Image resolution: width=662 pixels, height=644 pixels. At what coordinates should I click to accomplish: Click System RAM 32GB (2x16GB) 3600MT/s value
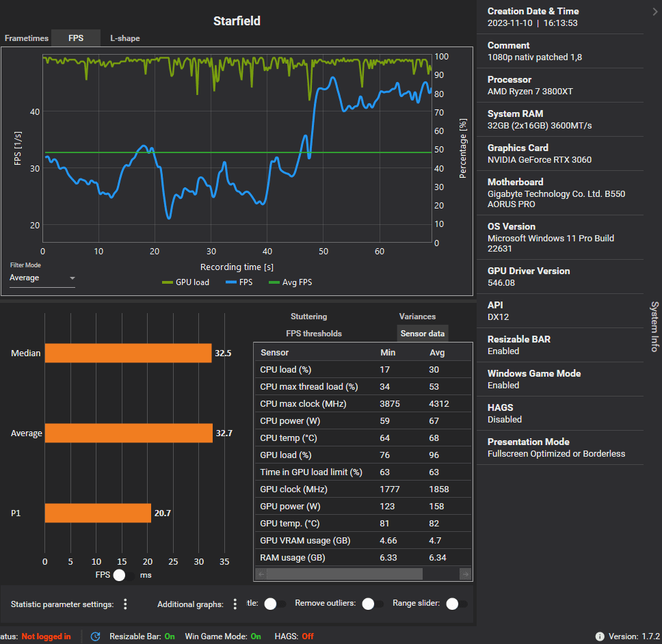point(540,126)
